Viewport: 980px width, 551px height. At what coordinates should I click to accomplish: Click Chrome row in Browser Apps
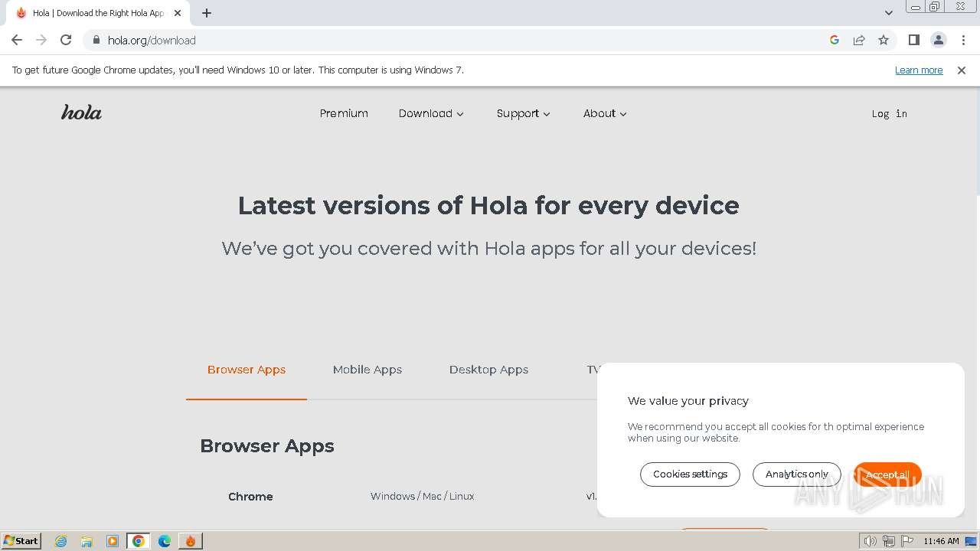pos(250,497)
